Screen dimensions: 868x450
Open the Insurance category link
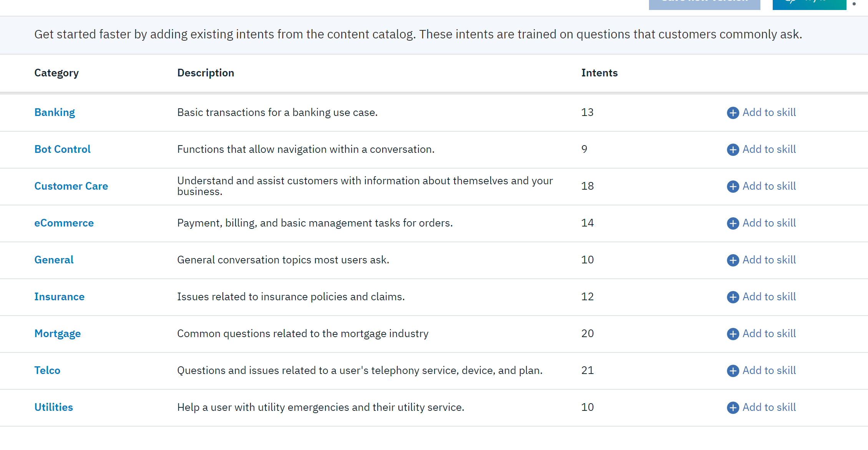click(59, 297)
